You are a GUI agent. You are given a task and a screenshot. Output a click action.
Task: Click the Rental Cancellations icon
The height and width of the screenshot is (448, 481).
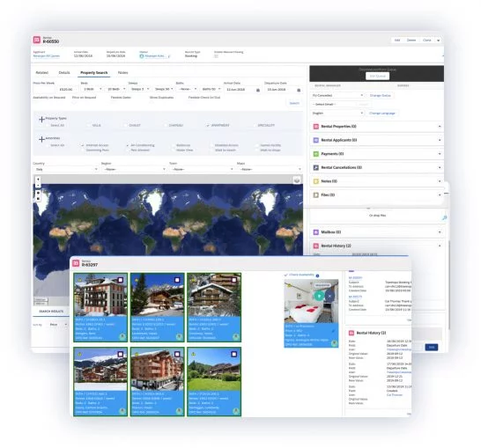click(315, 167)
